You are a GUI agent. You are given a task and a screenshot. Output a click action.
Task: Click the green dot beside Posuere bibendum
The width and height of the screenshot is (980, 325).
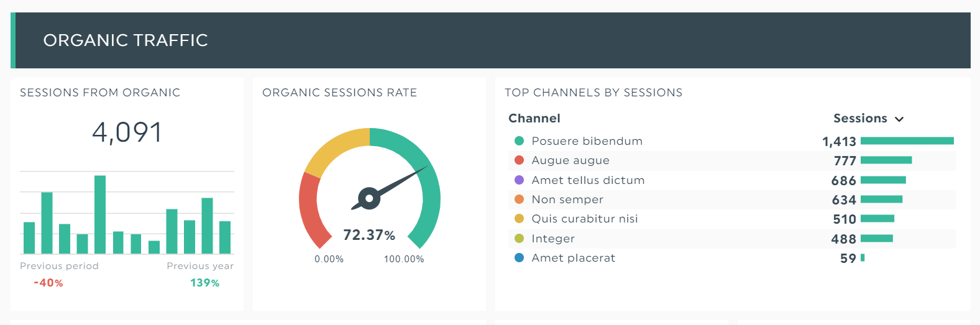(519, 141)
